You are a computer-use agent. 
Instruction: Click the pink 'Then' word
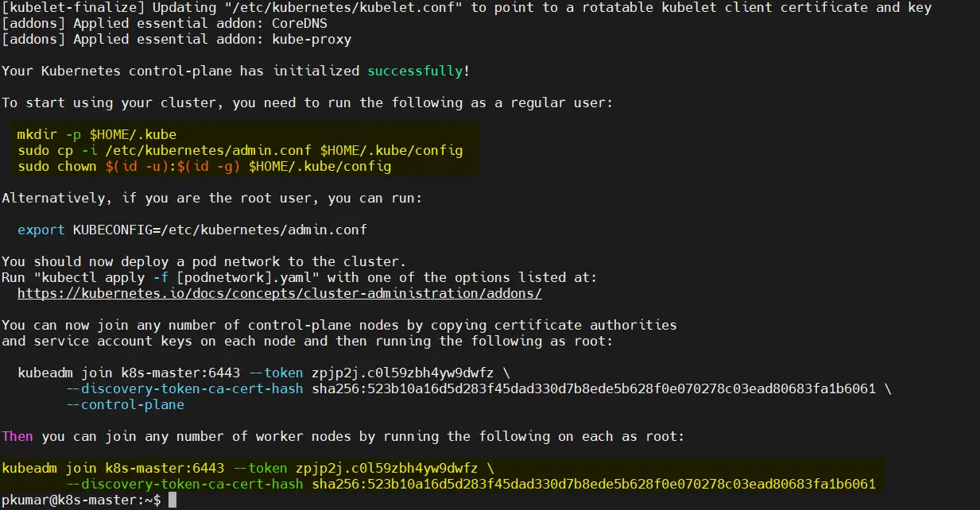(x=17, y=436)
